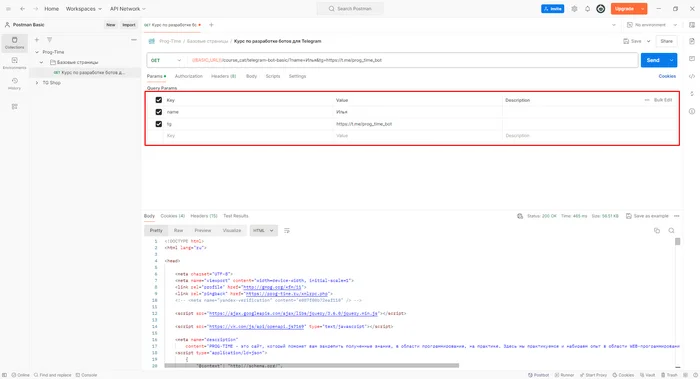Open the Workspaces dropdown
This screenshot has width=700, height=379.
pyautogui.click(x=83, y=8)
